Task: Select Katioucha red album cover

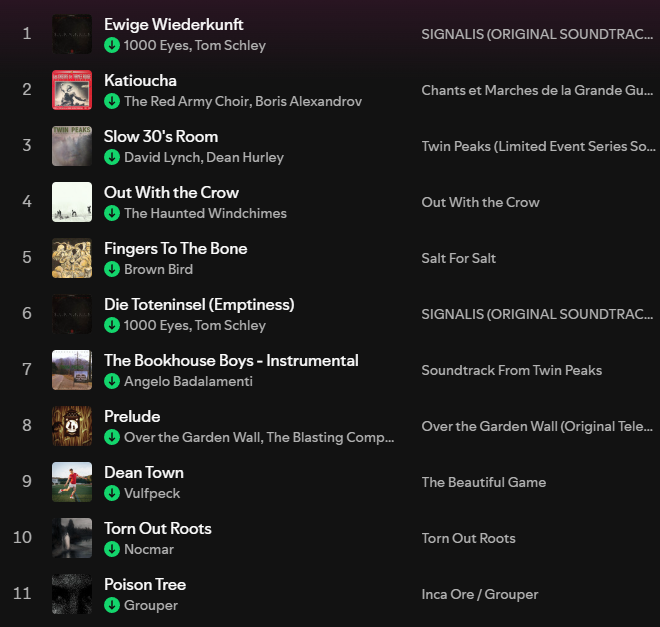Action: click(x=72, y=90)
